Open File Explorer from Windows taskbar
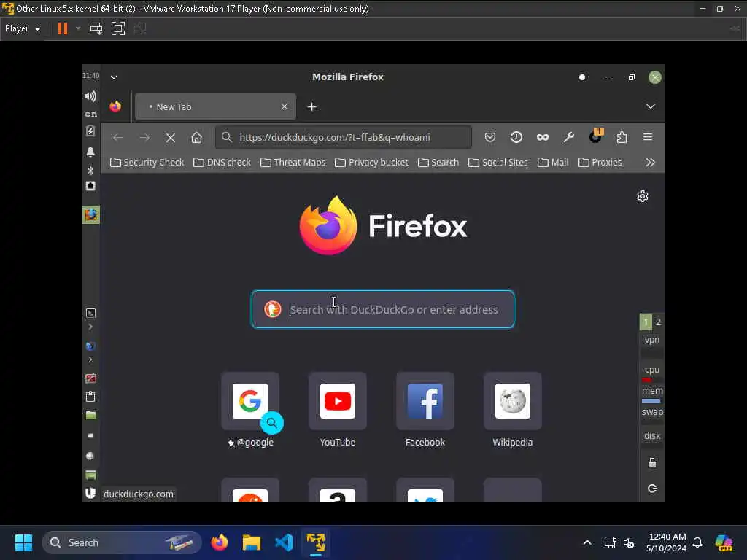The image size is (747, 560). 252,542
